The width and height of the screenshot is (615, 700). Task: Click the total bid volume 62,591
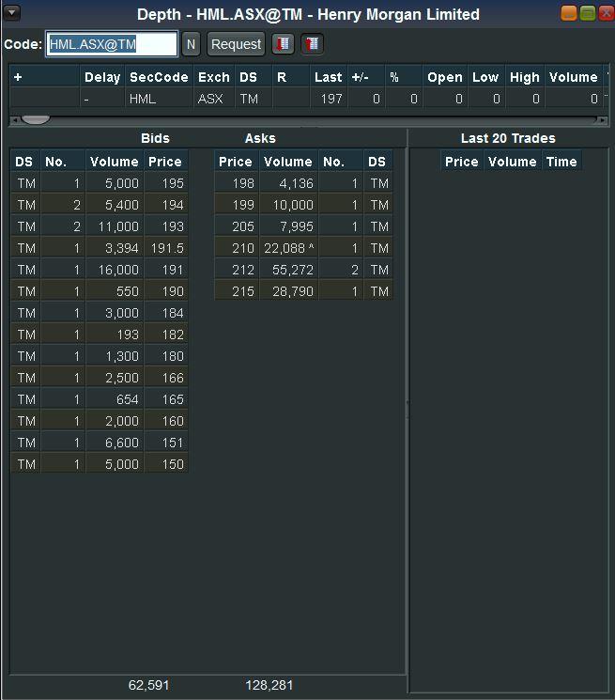[148, 685]
